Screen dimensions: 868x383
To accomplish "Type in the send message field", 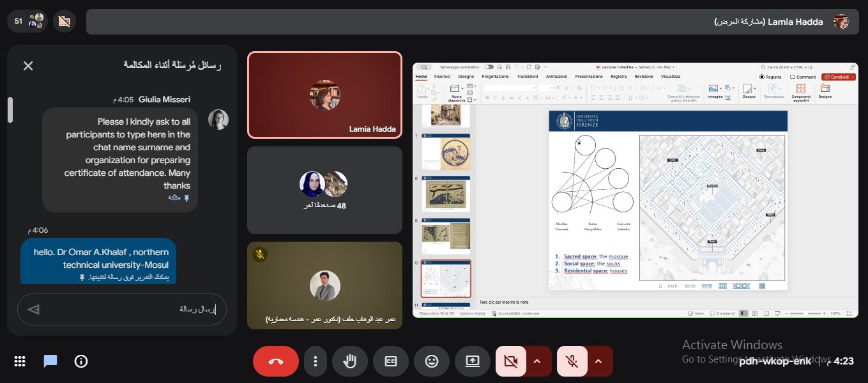I will click(x=128, y=309).
